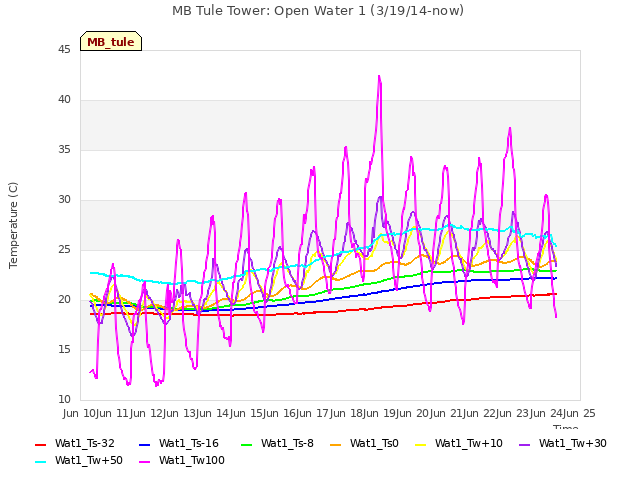The image size is (640, 480).
Task: Click the 20 y-axis tick label
Action: [64, 300]
